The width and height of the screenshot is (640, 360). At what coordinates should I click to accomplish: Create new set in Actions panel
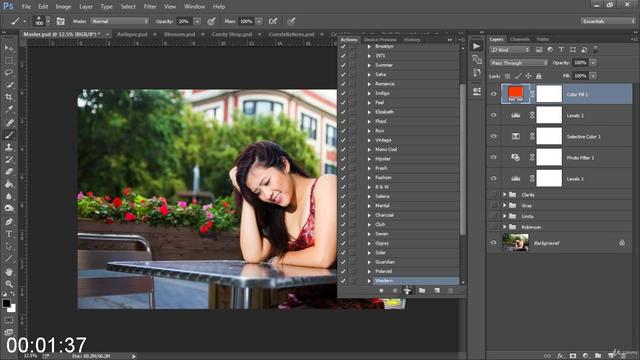pos(422,291)
